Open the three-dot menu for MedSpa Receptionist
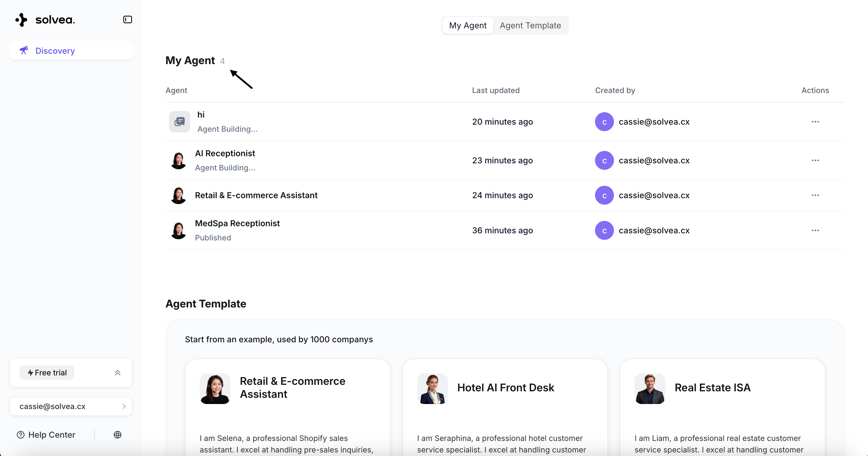The height and width of the screenshot is (456, 868). point(815,230)
